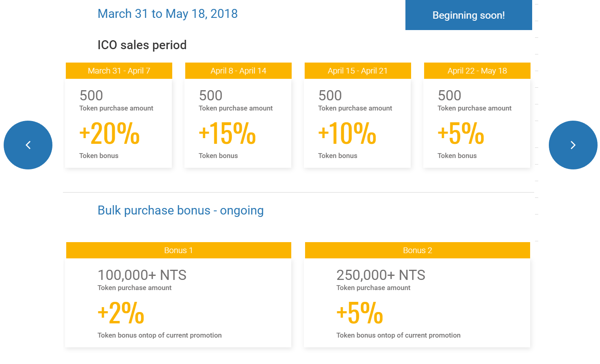
Task: Select the March 31 - April 7 header
Action: pyautogui.click(x=119, y=71)
